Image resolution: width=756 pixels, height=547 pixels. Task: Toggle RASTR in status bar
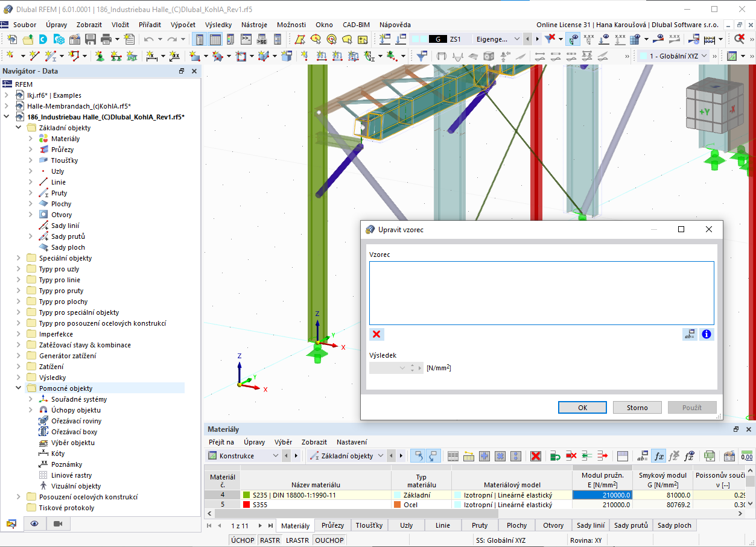270,540
